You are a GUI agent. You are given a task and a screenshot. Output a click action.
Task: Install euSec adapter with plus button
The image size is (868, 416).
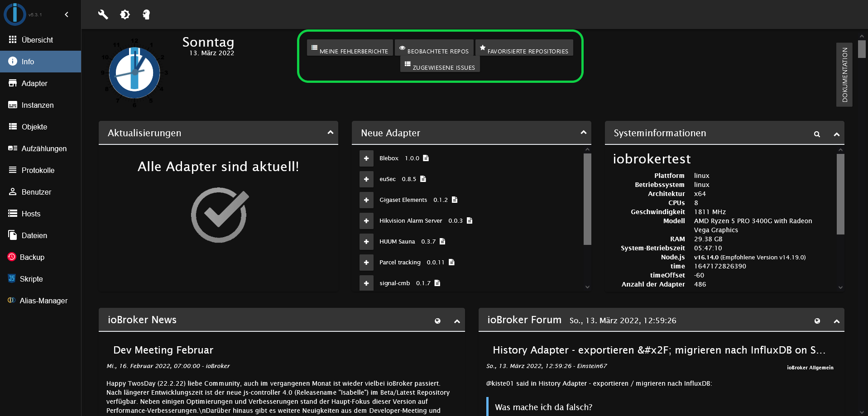[x=366, y=179]
